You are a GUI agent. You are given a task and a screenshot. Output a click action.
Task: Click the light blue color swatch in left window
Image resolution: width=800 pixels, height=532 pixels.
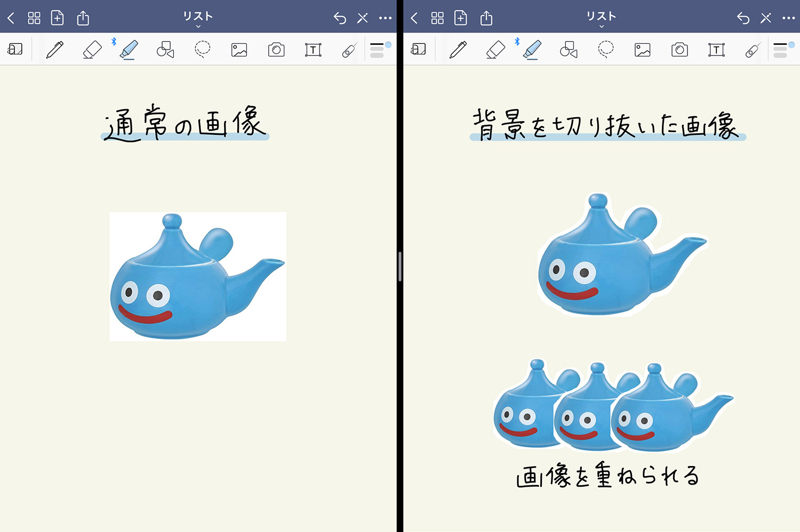point(388,45)
